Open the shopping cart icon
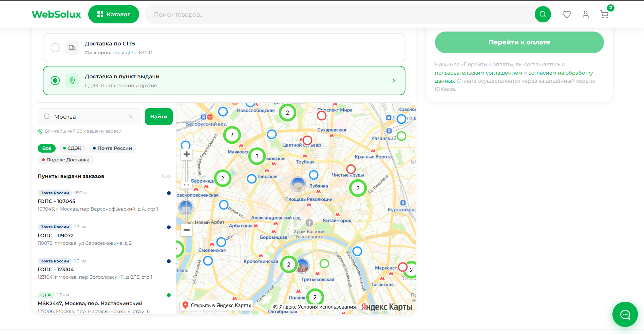 [604, 14]
